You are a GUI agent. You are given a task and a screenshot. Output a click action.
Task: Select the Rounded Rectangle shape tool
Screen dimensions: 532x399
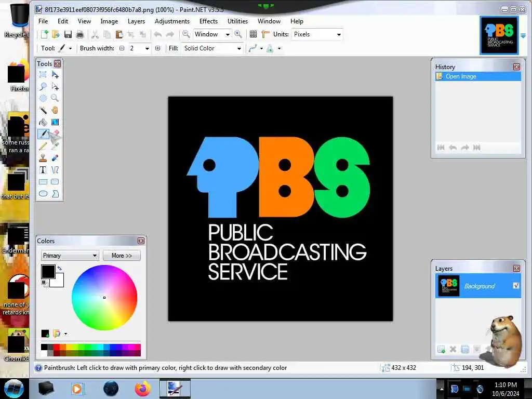(55, 182)
